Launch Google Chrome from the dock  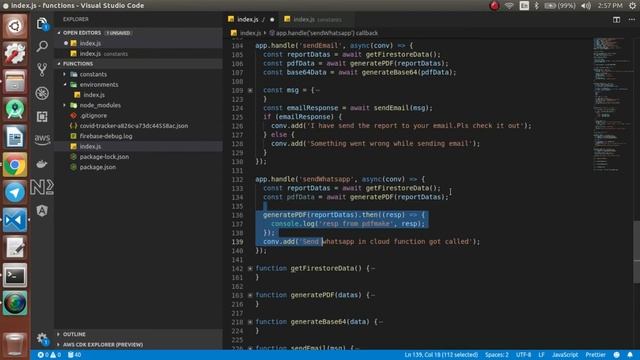(15, 165)
